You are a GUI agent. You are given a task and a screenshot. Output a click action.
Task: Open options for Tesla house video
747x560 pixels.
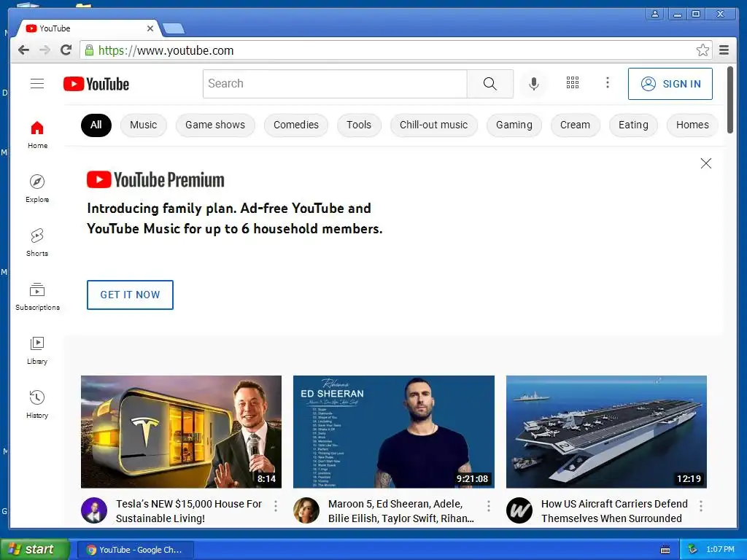(275, 506)
